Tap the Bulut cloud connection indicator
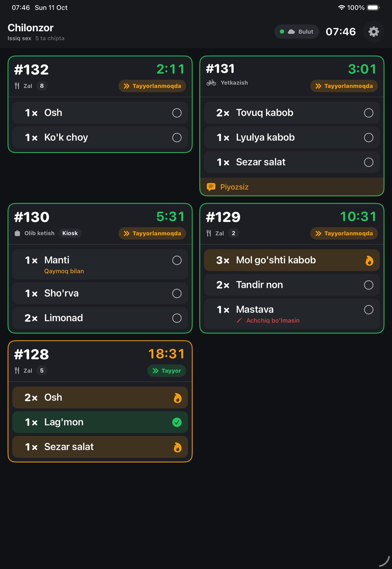Screen dimensions: 392x569 click(297, 32)
